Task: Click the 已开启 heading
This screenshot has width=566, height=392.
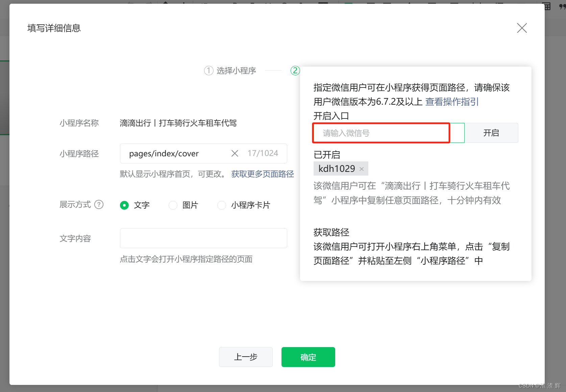Action: click(x=327, y=155)
